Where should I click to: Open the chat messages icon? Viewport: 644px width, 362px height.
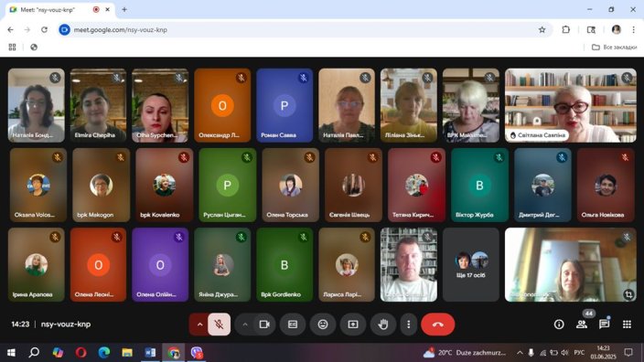coord(604,325)
